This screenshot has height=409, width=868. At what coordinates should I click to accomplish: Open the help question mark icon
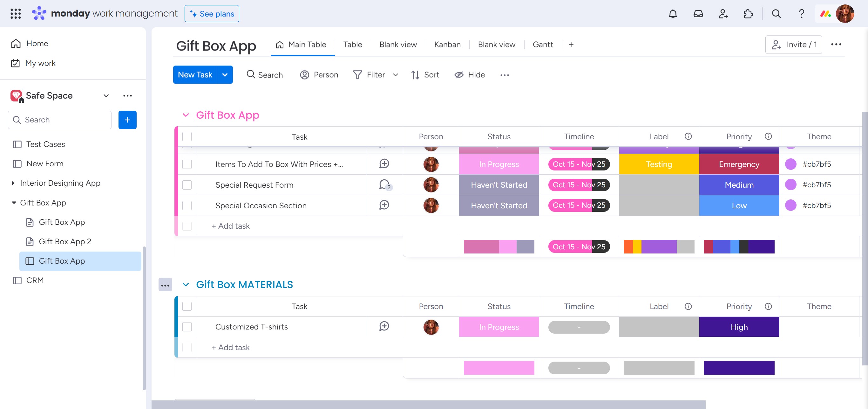801,14
